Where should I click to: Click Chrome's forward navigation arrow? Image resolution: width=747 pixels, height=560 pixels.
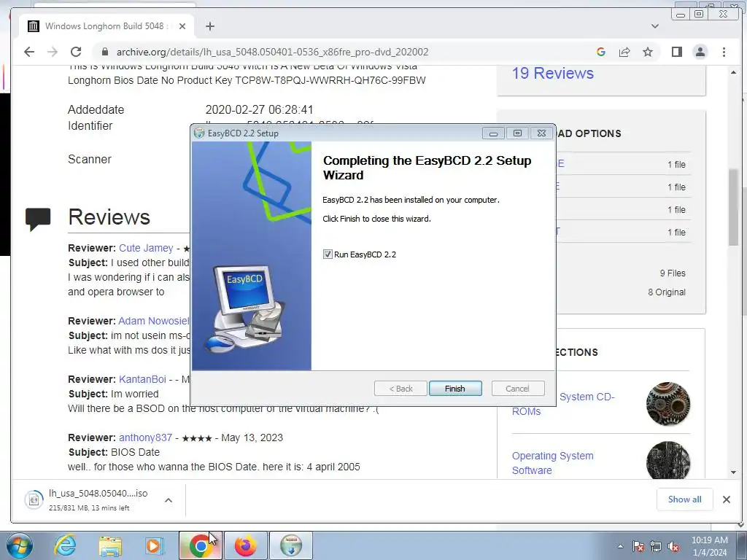[53, 52]
